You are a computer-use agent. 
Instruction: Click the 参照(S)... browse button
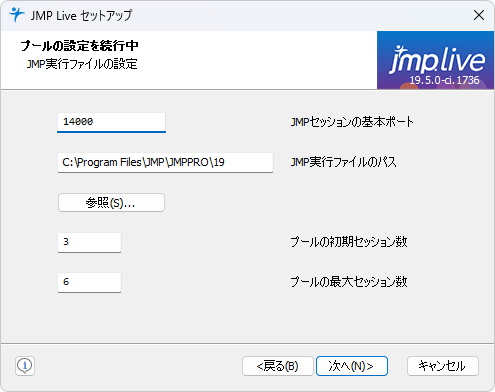coord(111,203)
